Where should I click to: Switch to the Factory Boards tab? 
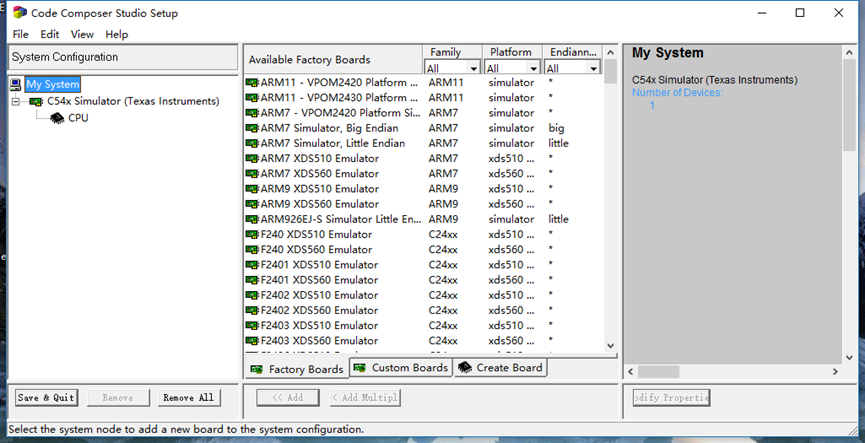pyautogui.click(x=297, y=369)
